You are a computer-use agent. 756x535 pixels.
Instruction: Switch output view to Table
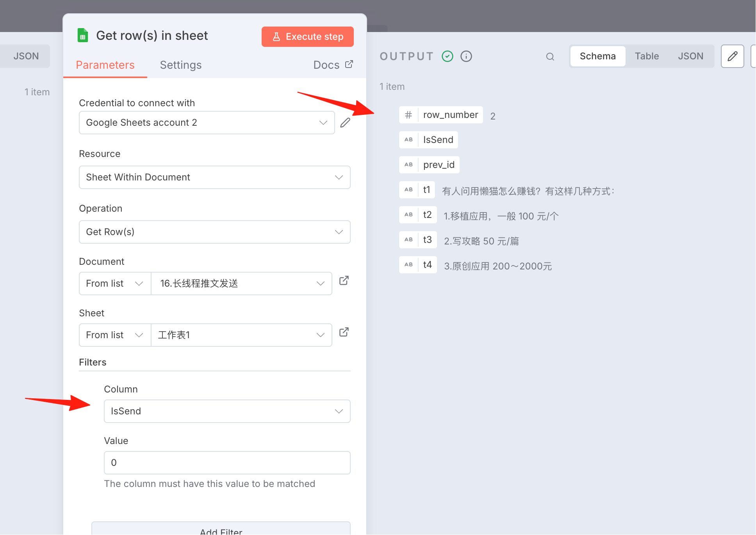point(647,56)
